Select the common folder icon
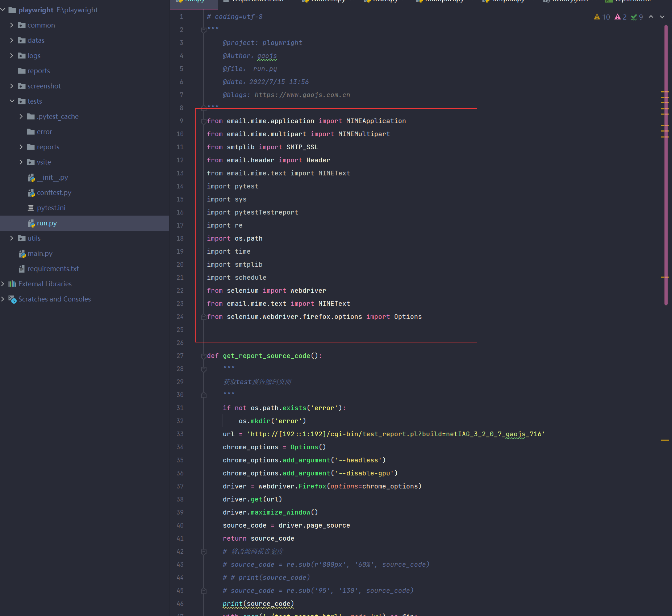672x616 pixels. coord(22,25)
